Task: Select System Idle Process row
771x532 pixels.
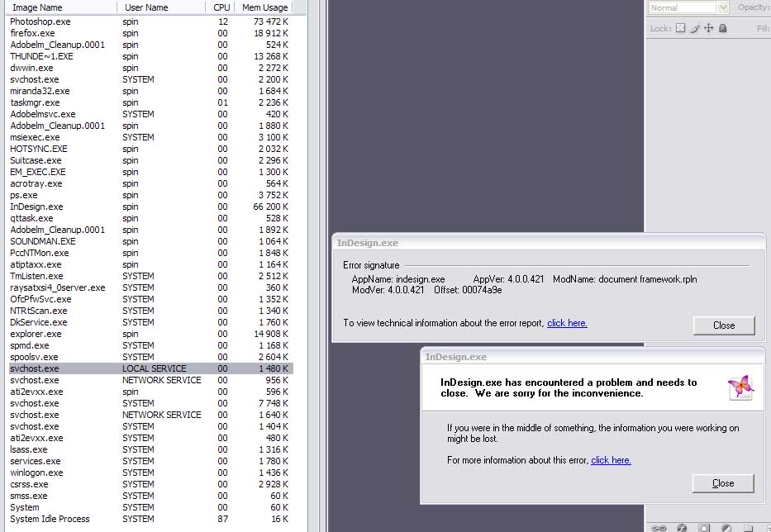Action: point(151,519)
